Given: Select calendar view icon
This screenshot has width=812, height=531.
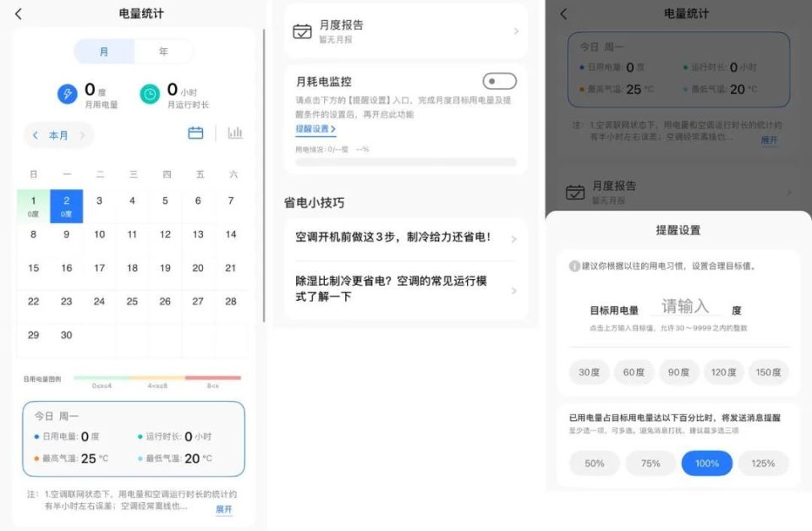Looking at the screenshot, I should click(x=195, y=133).
